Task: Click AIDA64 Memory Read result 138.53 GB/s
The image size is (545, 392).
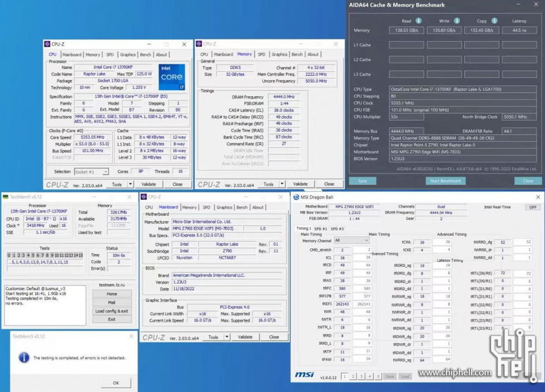Action: click(x=407, y=30)
